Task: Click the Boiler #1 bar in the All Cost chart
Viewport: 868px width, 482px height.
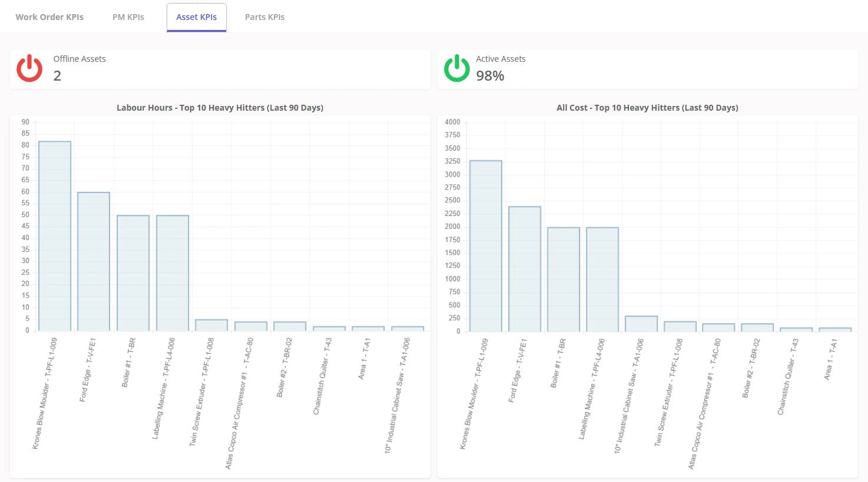Action: pos(564,280)
